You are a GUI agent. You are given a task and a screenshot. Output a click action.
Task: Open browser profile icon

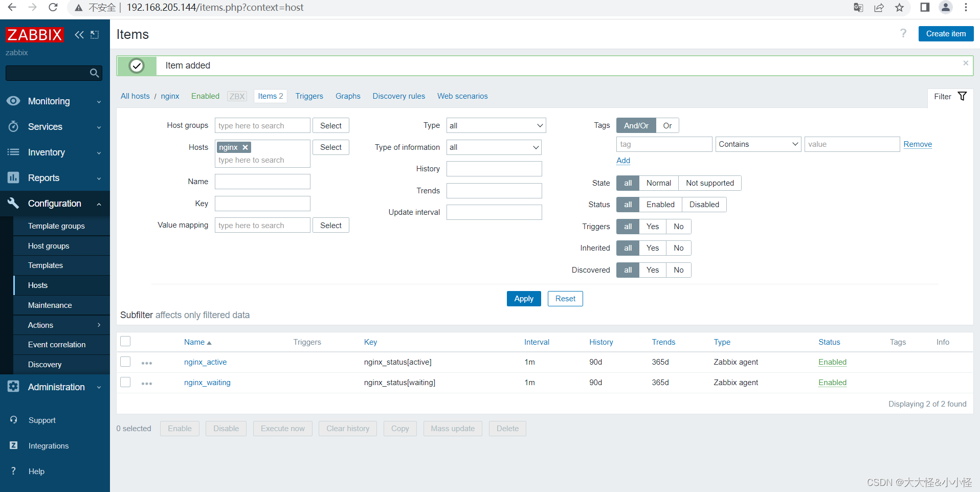tap(946, 7)
